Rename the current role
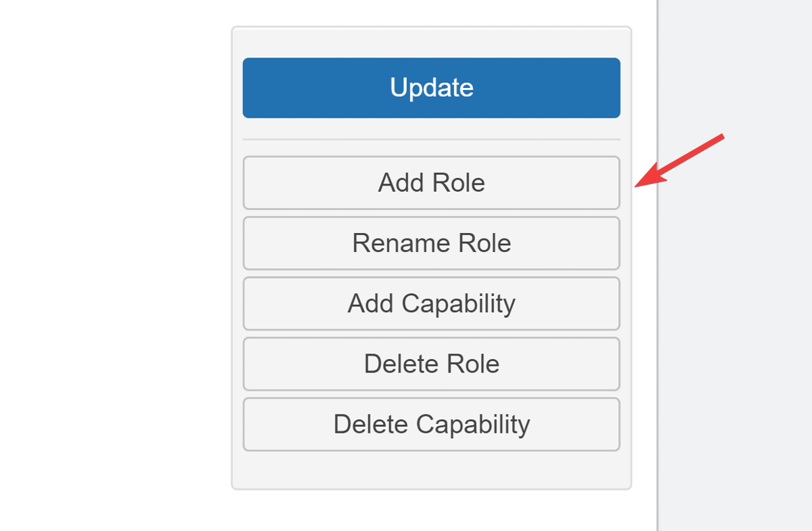 (x=431, y=243)
